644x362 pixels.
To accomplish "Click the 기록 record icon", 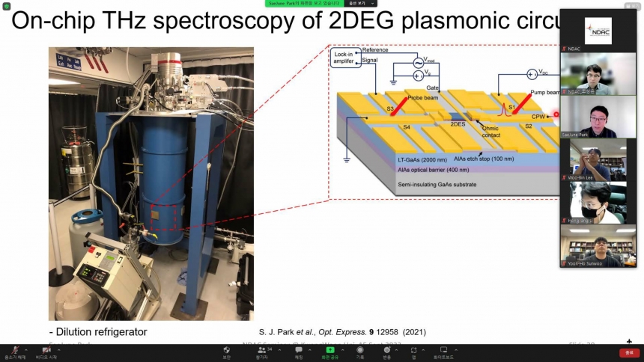I will pos(360,350).
